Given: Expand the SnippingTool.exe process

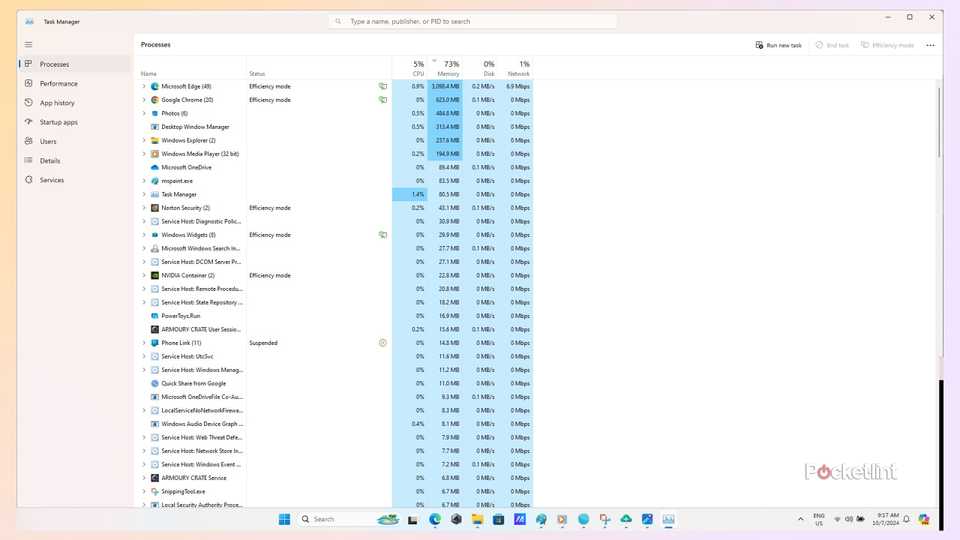Looking at the screenshot, I should click(144, 491).
